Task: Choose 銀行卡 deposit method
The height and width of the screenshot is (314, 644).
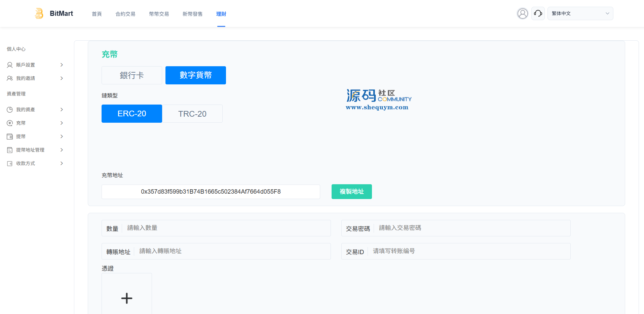Action: coord(131,75)
